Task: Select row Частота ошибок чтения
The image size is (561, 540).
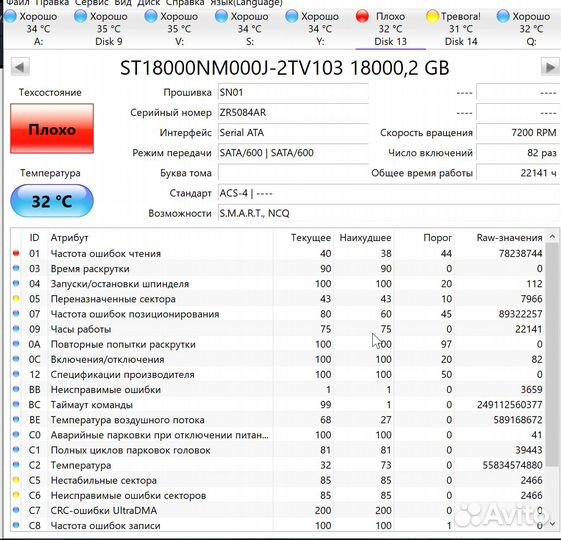Action: pyautogui.click(x=278, y=253)
